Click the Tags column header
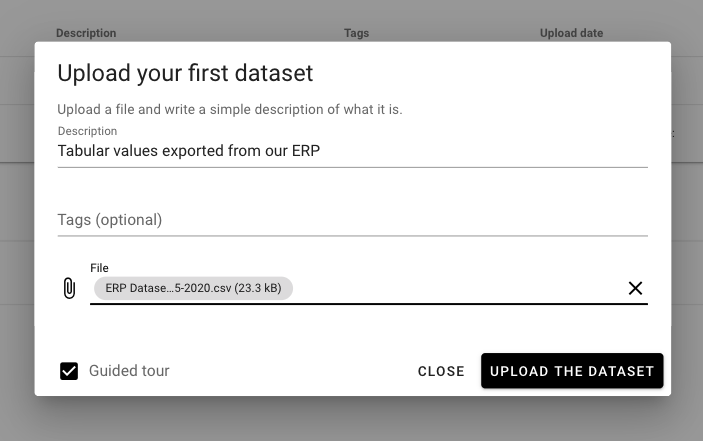The height and width of the screenshot is (441, 703). (356, 33)
